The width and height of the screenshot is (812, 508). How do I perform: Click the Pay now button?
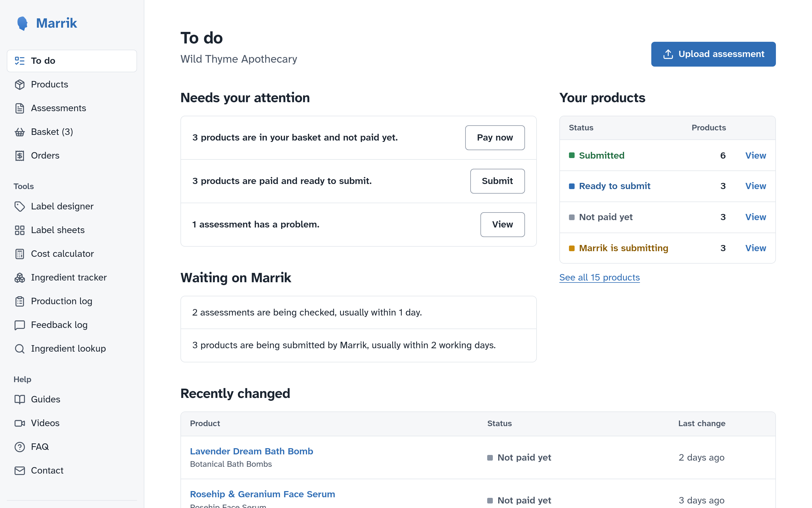(495, 137)
